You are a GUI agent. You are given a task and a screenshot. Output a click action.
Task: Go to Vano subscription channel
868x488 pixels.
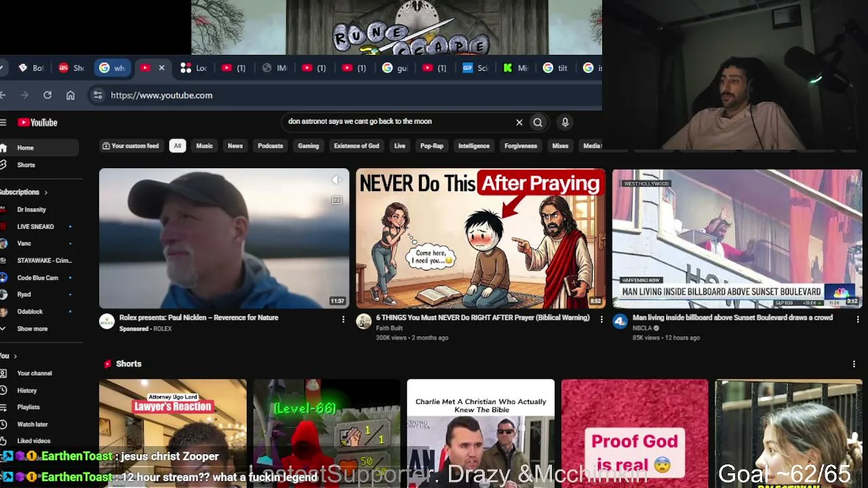(24, 243)
